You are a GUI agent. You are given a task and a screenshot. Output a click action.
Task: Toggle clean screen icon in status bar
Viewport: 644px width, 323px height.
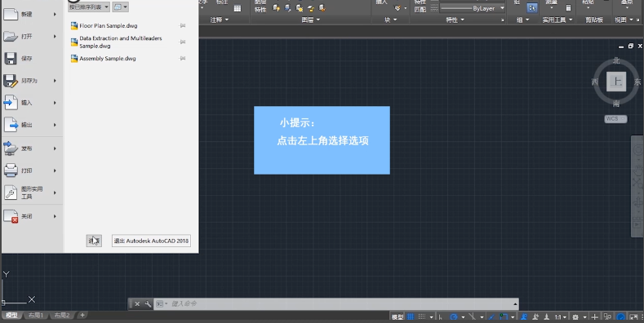[x=633, y=317]
